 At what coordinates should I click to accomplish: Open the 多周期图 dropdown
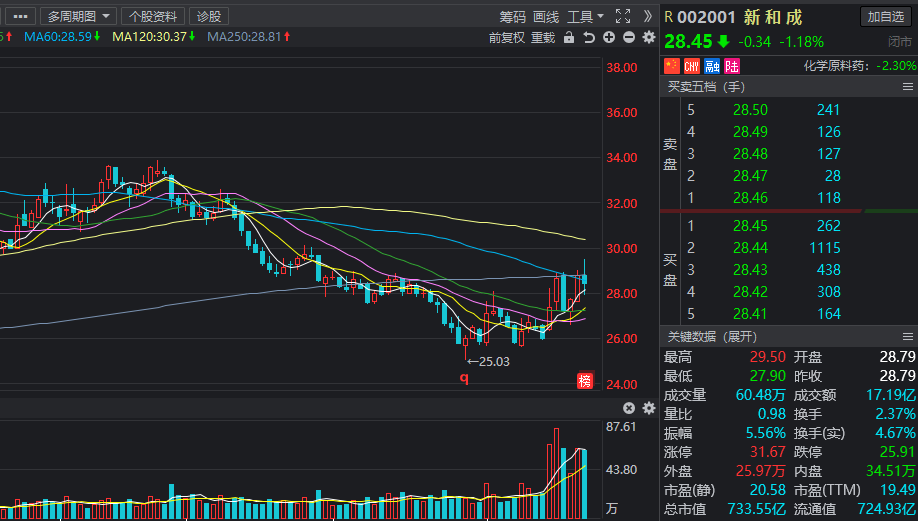point(78,16)
